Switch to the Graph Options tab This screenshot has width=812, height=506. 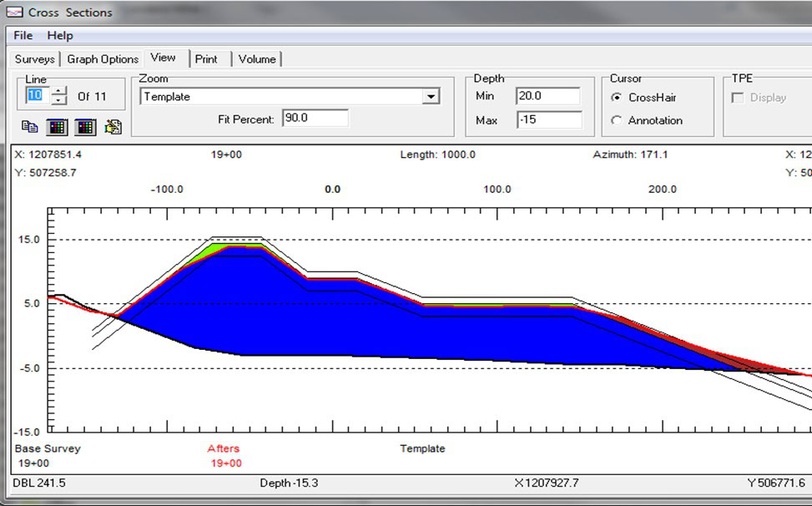[103, 59]
